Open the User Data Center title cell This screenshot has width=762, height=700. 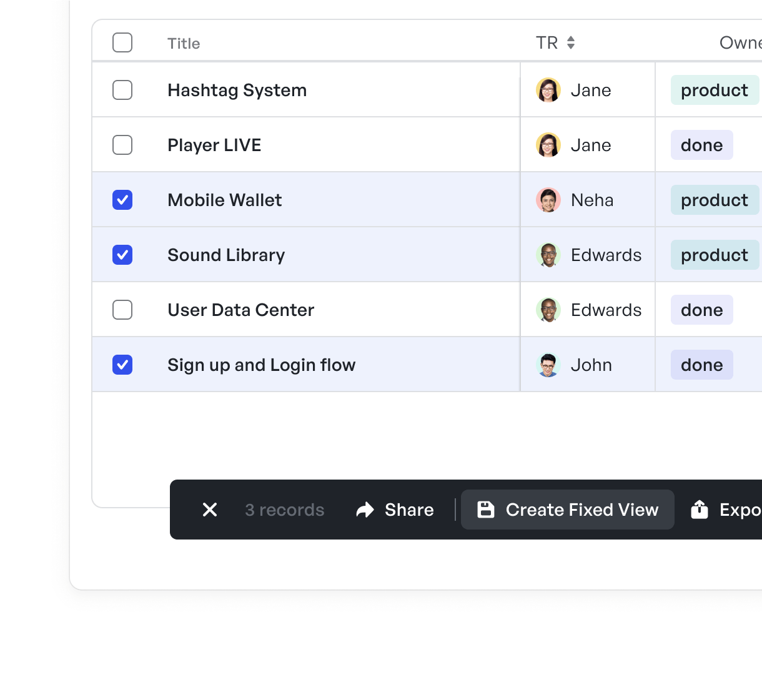tap(240, 310)
